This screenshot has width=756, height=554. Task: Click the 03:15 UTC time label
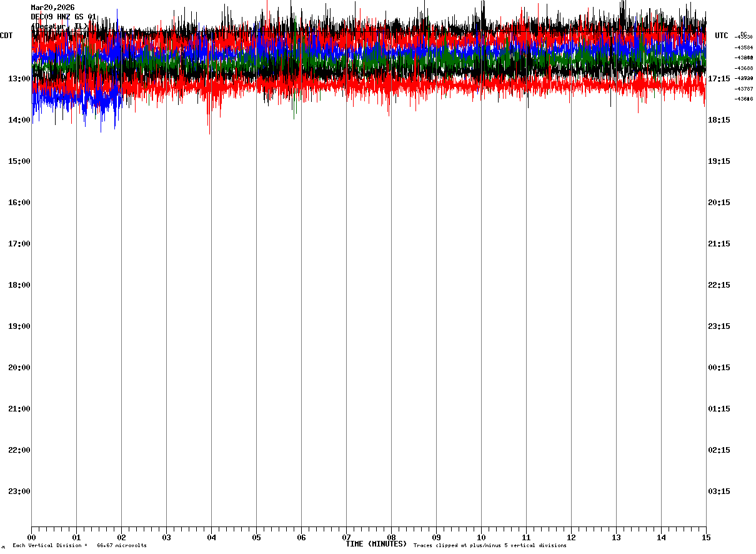[x=719, y=491]
